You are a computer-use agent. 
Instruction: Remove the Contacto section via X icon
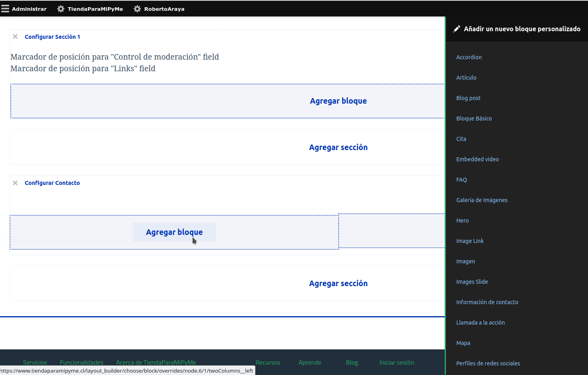[x=15, y=183]
